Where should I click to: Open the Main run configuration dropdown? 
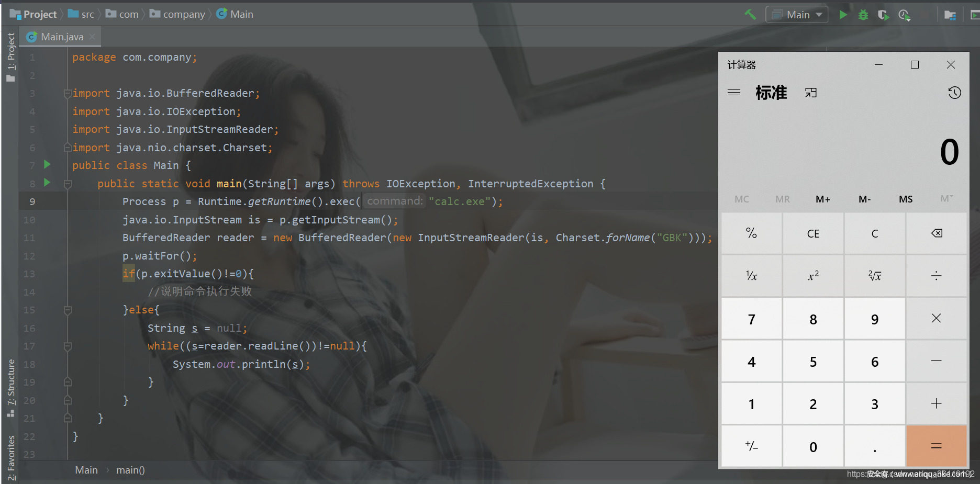[797, 15]
